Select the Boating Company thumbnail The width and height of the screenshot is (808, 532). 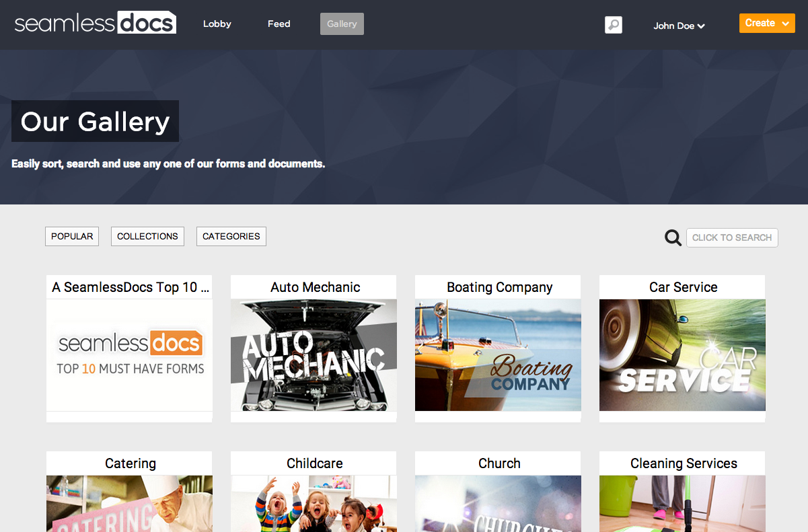(498, 355)
